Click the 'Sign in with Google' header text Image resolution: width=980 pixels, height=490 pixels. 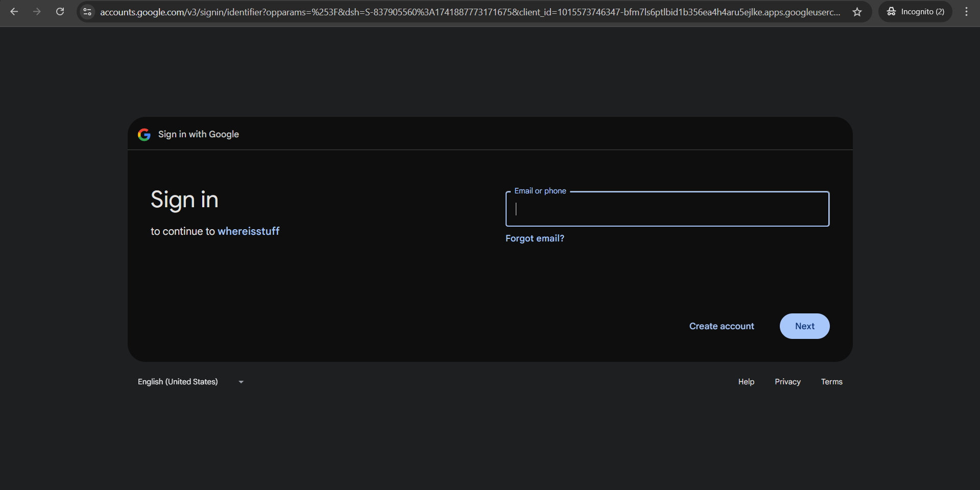pos(198,134)
